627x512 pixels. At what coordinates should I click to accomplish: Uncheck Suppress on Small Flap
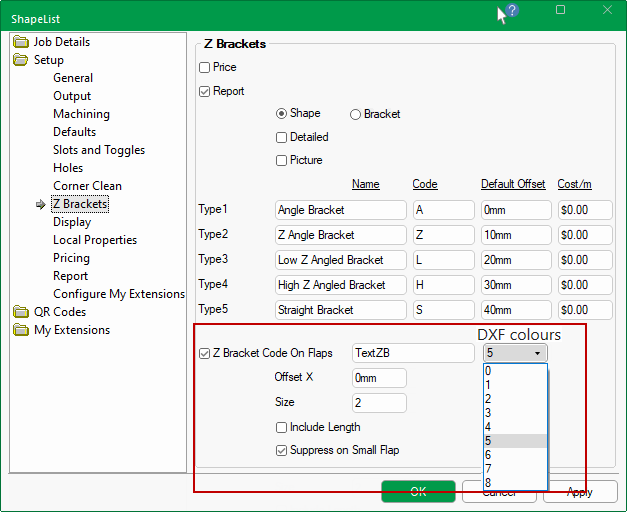(282, 451)
